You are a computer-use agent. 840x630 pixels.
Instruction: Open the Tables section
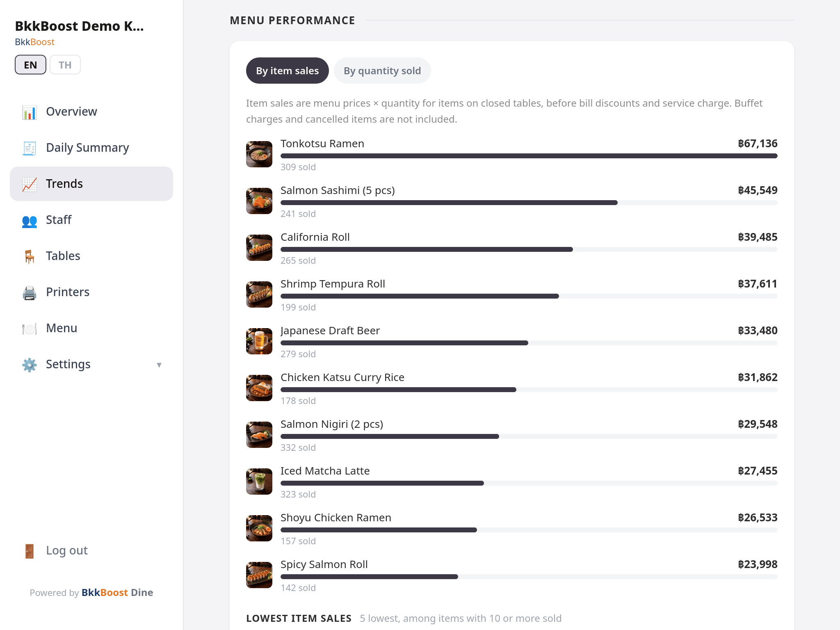click(91, 256)
